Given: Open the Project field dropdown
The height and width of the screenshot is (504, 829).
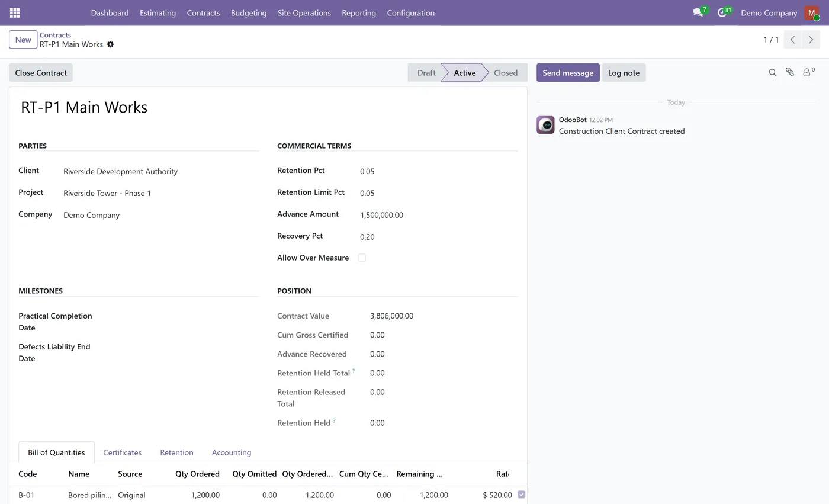Looking at the screenshot, I should [160, 193].
